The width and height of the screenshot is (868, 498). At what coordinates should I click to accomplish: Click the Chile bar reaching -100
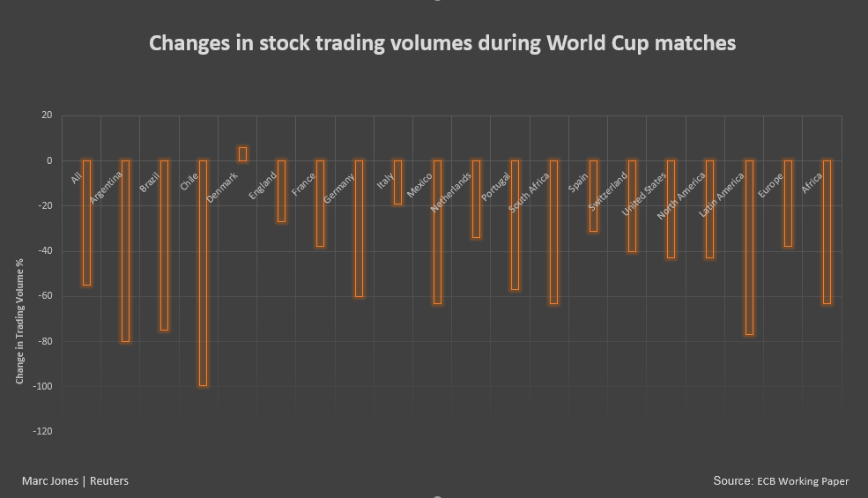coord(204,273)
